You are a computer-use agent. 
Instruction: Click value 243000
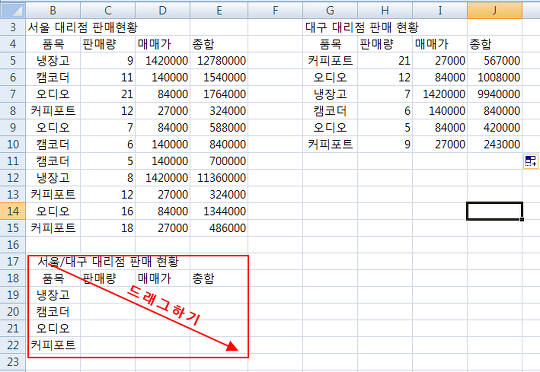tap(502, 144)
